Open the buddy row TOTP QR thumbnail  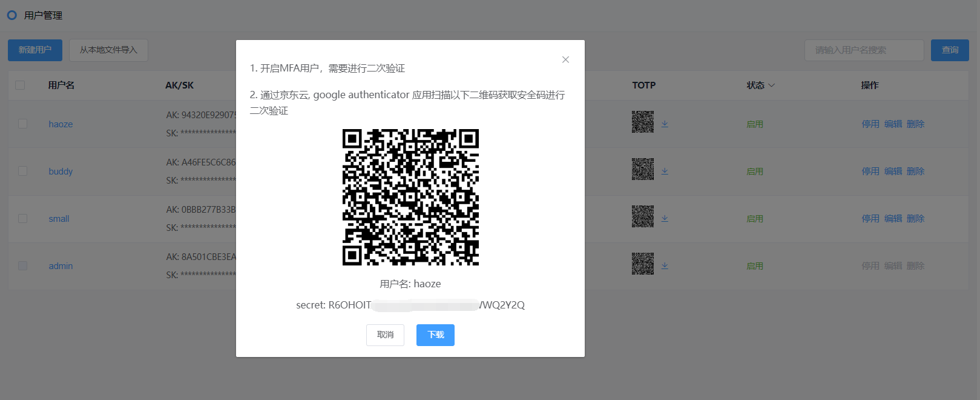[643, 169]
